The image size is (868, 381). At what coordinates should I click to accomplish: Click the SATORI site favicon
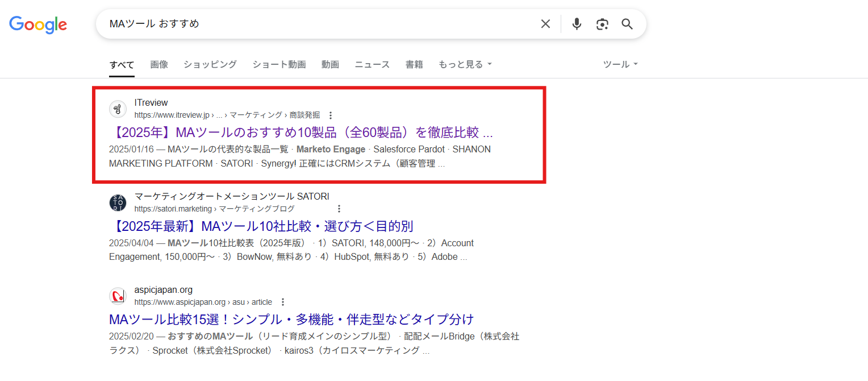[118, 202]
